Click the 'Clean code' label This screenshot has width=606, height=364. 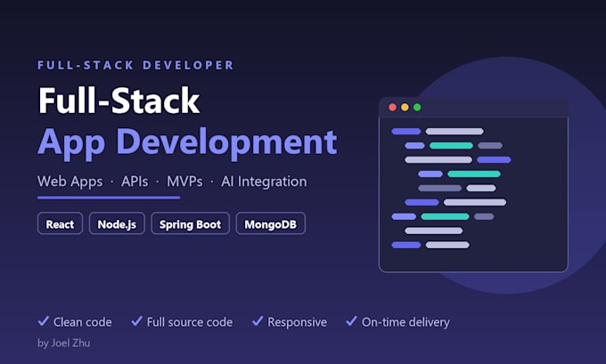tap(82, 322)
